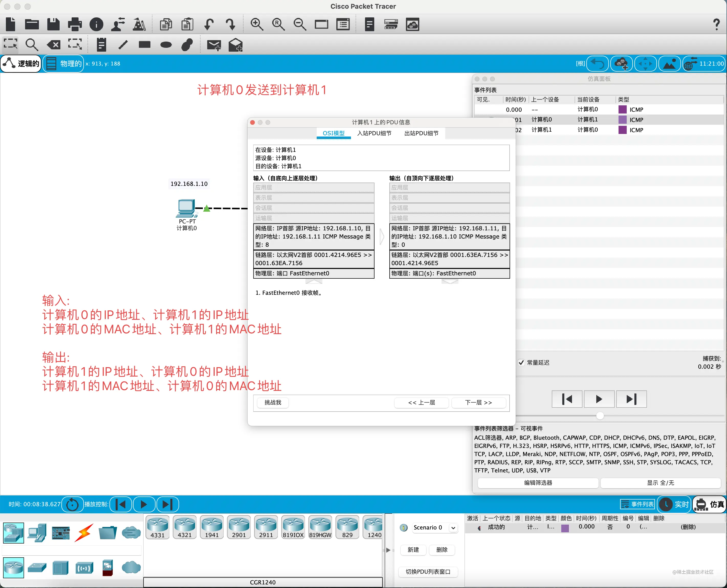Click the Zoom Out magnifier icon
The image size is (727, 588).
coord(300,24)
